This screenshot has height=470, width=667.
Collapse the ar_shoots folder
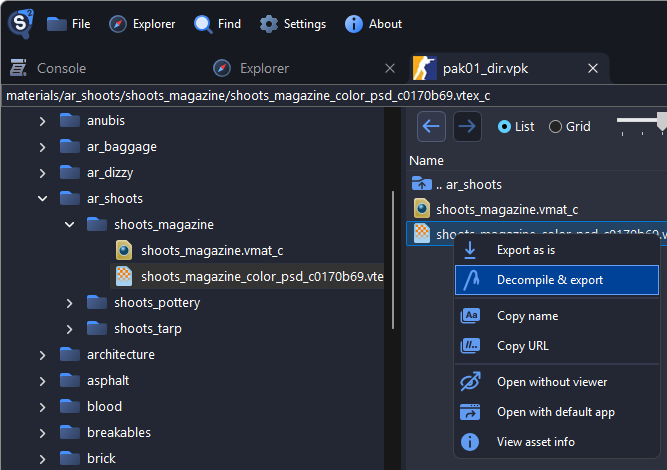click(42, 199)
